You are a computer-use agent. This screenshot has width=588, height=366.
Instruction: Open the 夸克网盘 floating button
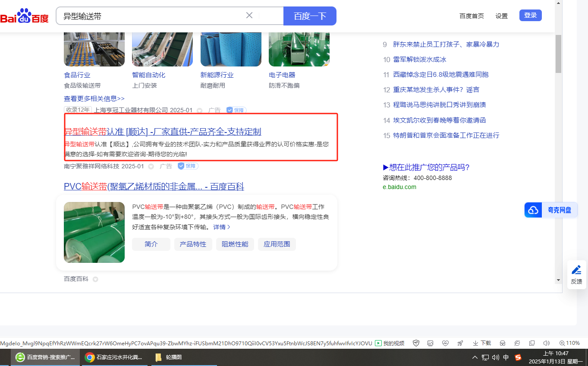(x=551, y=210)
